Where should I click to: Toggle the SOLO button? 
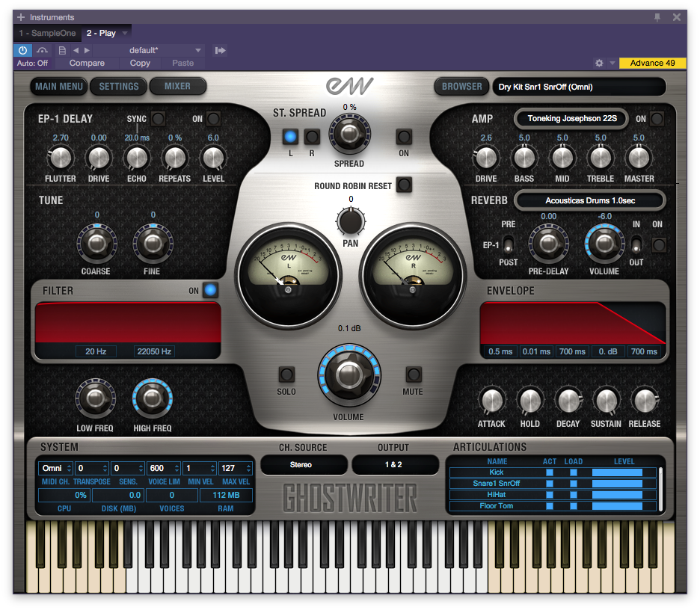click(286, 375)
